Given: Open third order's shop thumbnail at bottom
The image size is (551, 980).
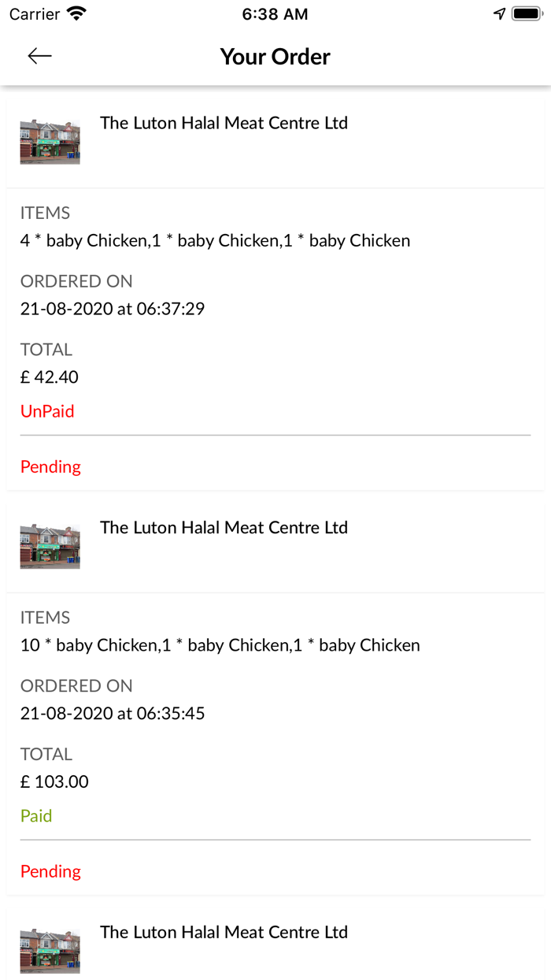Looking at the screenshot, I should point(50,951).
